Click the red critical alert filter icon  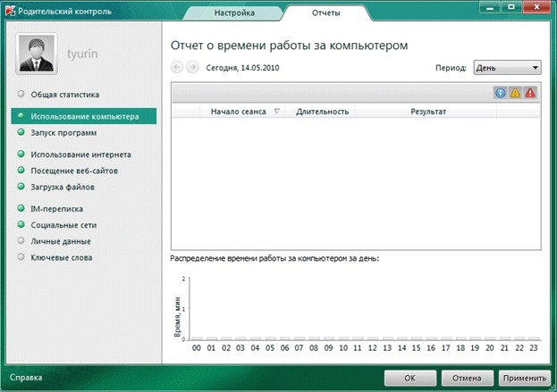point(530,93)
